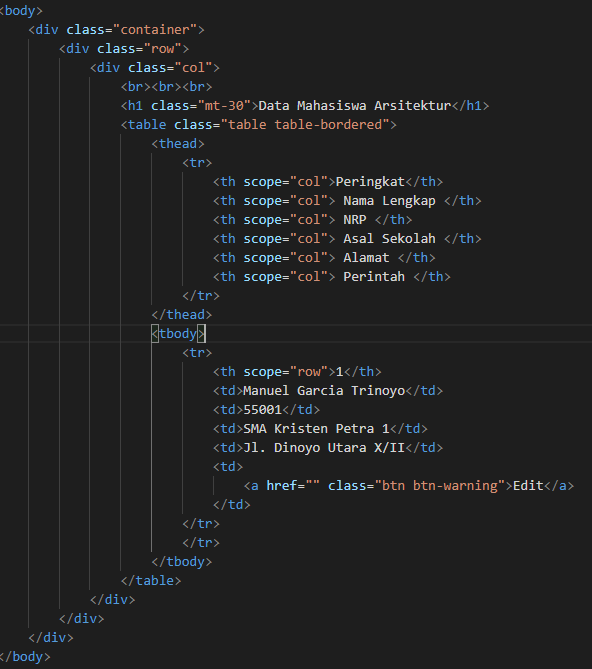Click the NRP header text
This screenshot has width=592, height=669.
pos(355,220)
